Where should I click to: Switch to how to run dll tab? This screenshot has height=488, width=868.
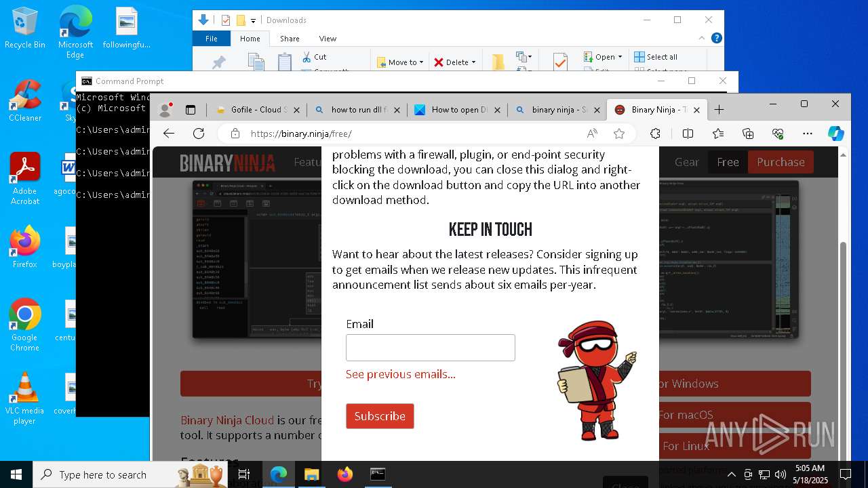click(357, 110)
